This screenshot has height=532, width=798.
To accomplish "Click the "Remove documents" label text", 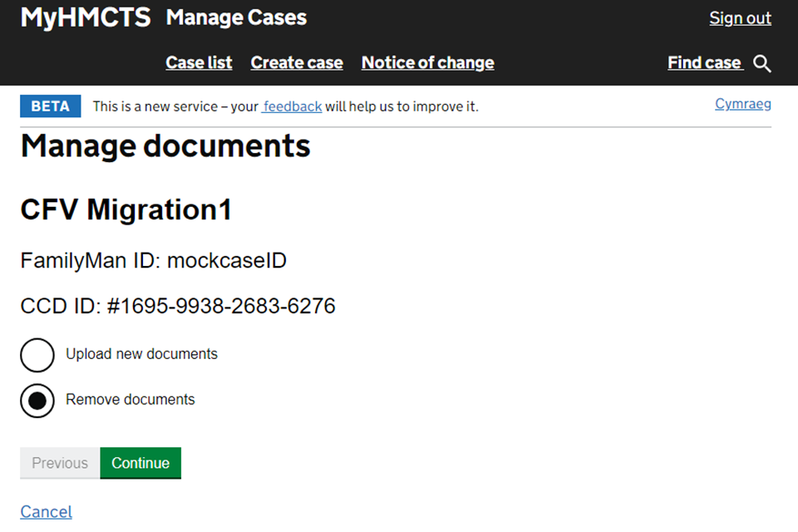I will click(x=131, y=400).
